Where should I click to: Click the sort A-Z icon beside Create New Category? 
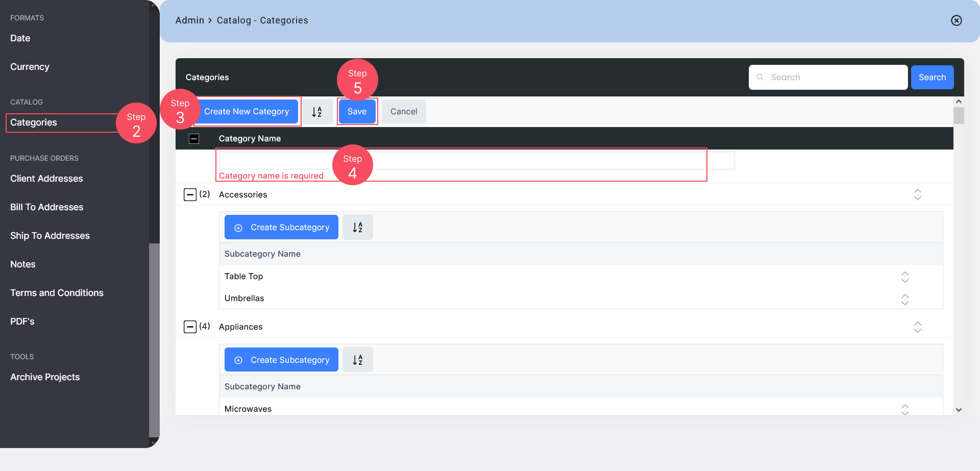pos(317,112)
